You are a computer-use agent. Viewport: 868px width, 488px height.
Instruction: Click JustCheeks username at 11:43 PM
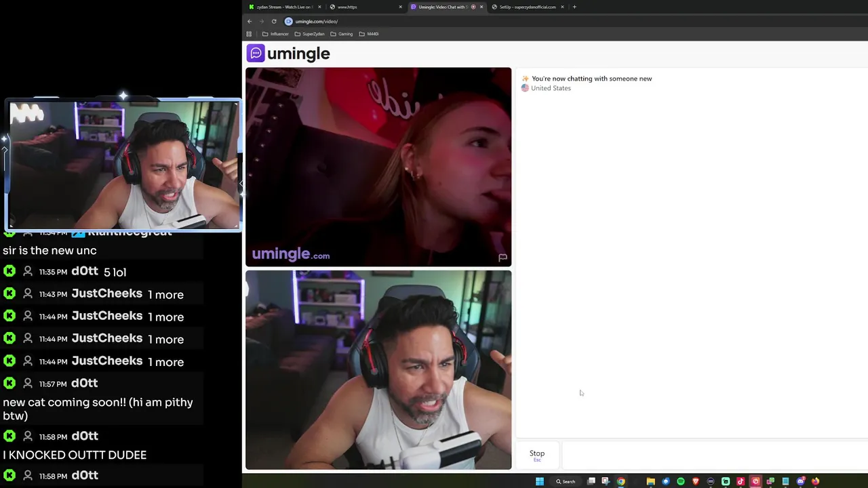[106, 293]
